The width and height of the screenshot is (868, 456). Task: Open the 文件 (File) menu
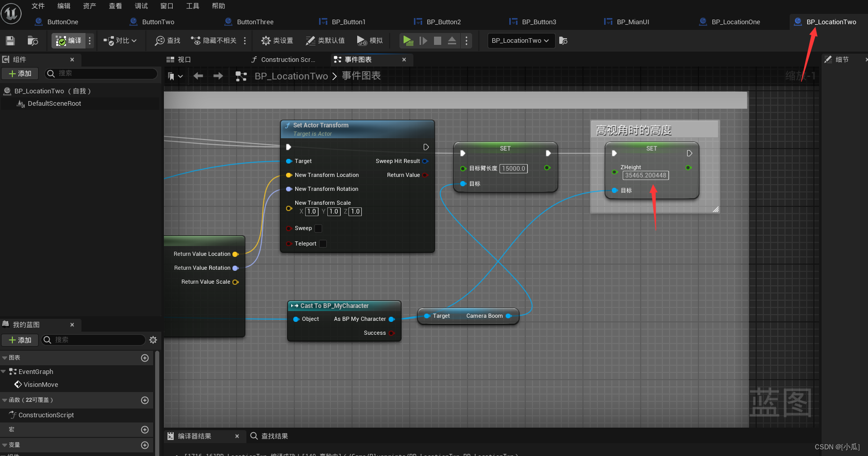(x=38, y=6)
